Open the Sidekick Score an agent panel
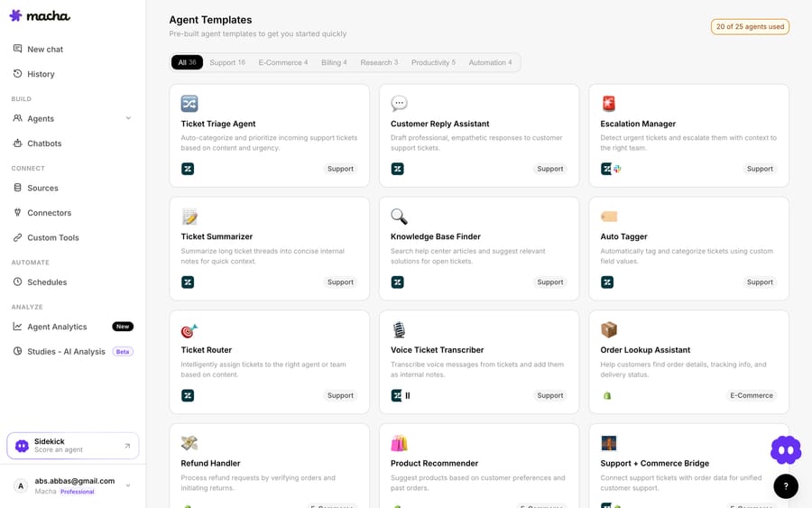Image resolution: width=812 pixels, height=508 pixels. [73, 446]
